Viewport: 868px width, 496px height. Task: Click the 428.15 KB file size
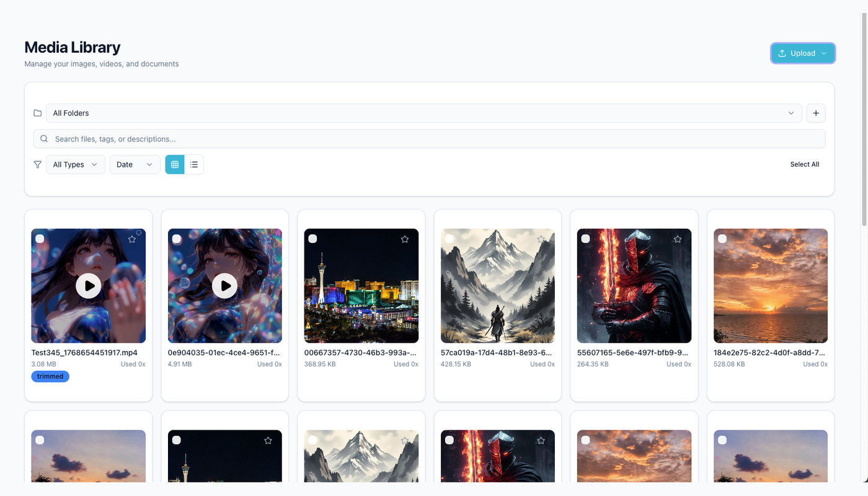[456, 364]
